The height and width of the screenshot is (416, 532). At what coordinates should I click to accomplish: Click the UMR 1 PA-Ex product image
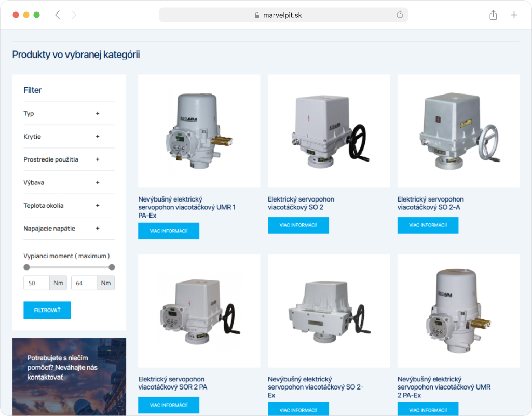click(199, 131)
